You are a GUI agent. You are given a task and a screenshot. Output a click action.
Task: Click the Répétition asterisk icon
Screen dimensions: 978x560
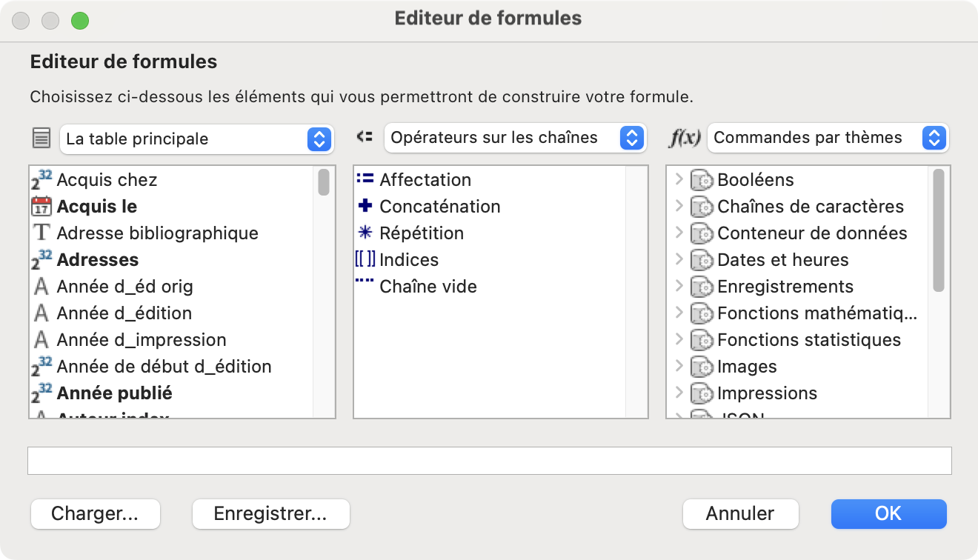tap(365, 233)
